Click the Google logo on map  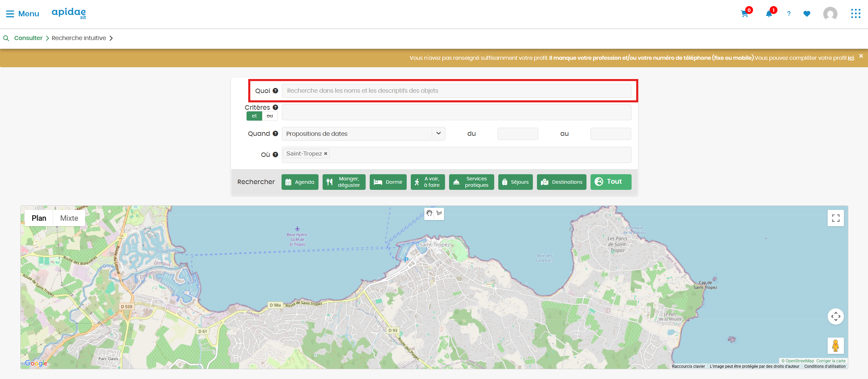coord(36,363)
